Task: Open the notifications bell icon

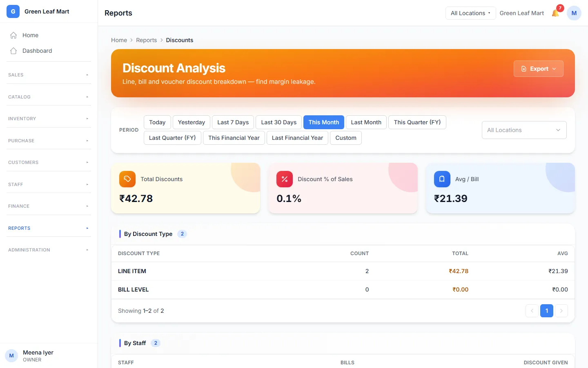Action: 555,13
